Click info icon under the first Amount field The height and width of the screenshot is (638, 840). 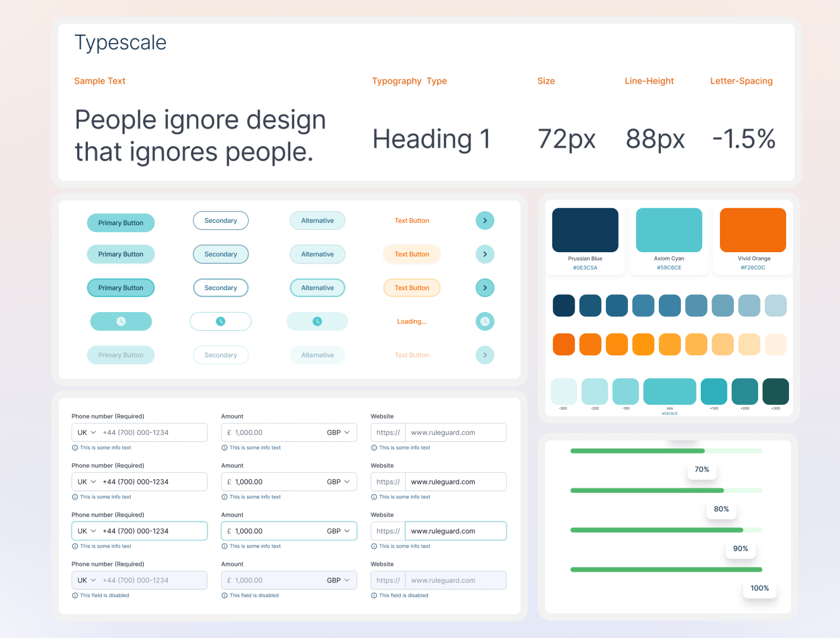point(224,447)
